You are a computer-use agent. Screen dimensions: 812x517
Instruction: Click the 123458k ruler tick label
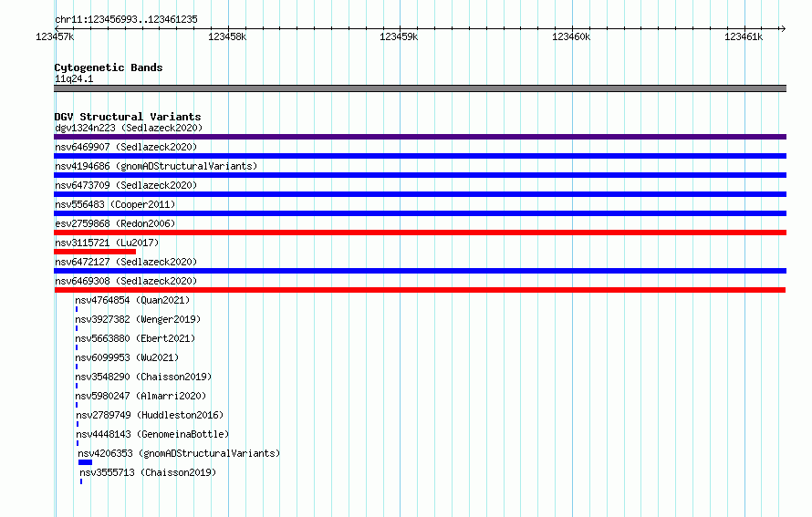click(x=227, y=36)
